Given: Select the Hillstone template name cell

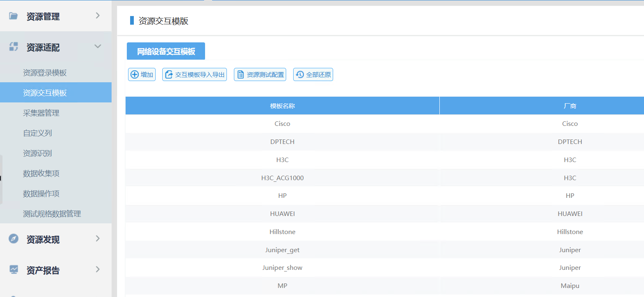Looking at the screenshot, I should pyautogui.click(x=282, y=232).
